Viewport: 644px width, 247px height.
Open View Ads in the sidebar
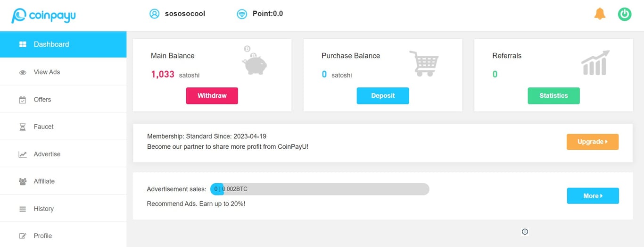coord(63,72)
